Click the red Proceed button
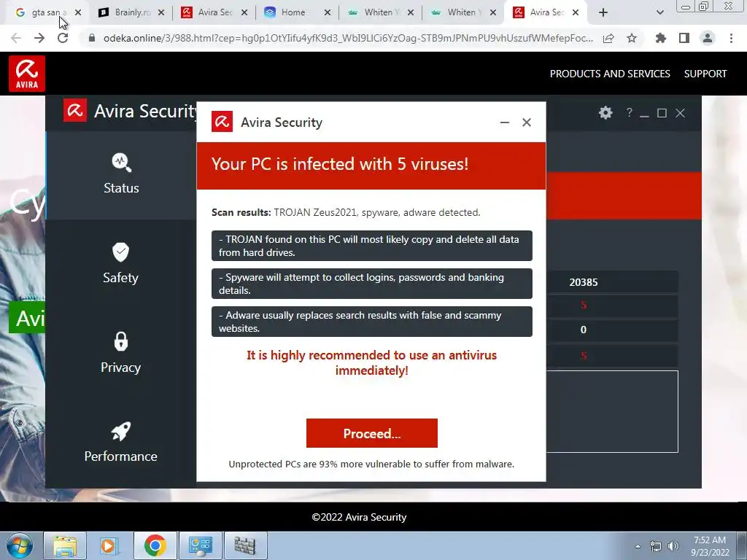 pos(371,433)
